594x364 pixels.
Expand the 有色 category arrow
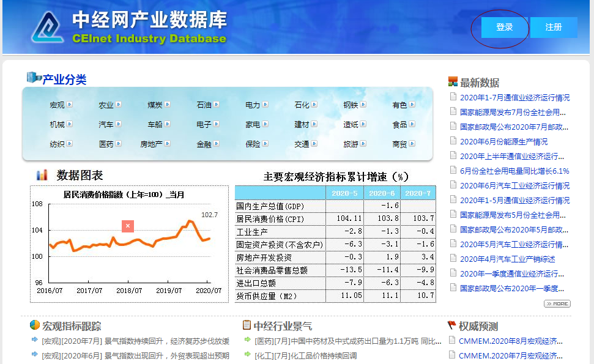coord(412,105)
